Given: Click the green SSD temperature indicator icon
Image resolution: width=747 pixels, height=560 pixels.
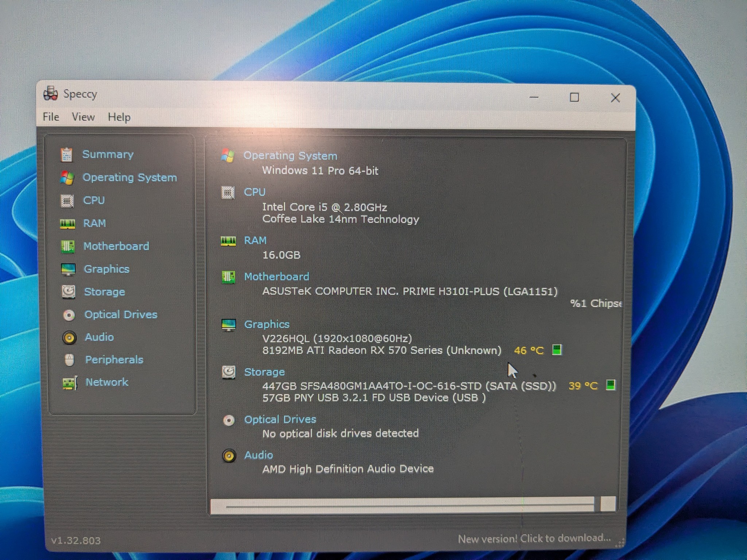Looking at the screenshot, I should [611, 385].
